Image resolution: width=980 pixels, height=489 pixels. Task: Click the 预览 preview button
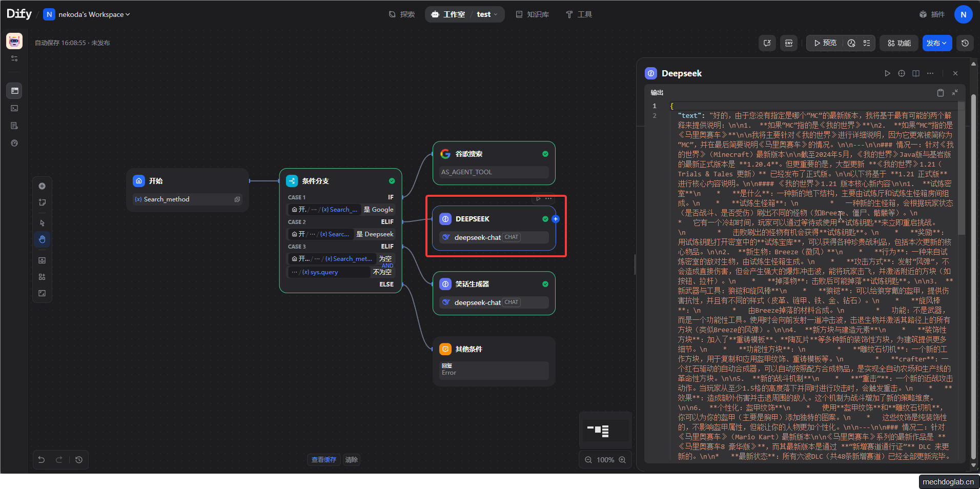coord(825,43)
